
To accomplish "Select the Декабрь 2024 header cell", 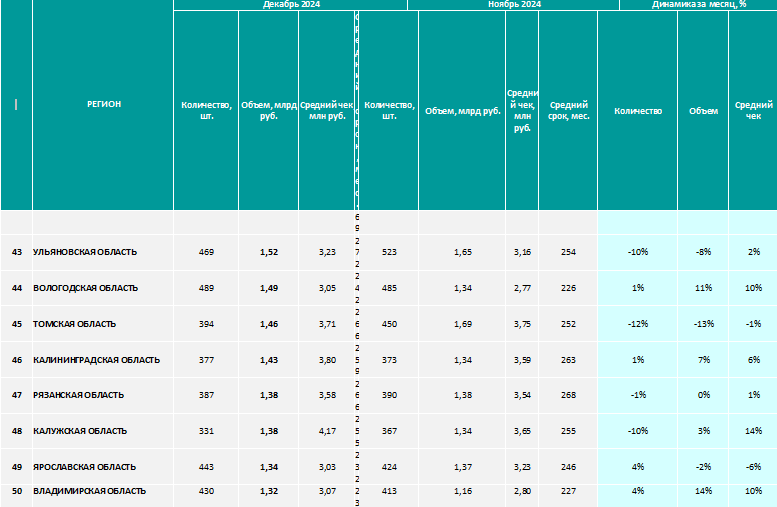I will (290, 4).
